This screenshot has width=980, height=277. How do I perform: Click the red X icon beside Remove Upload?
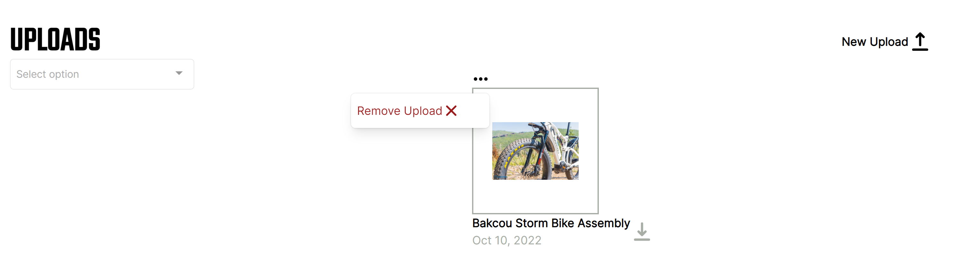pos(451,111)
